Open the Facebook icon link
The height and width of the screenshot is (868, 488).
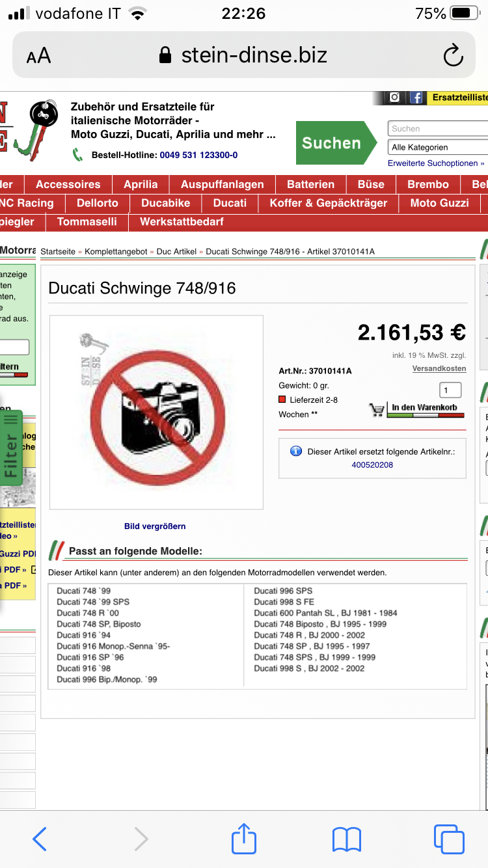click(x=416, y=98)
